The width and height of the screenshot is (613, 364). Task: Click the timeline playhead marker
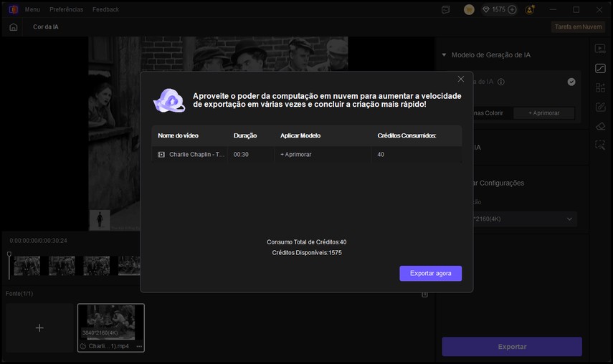(x=9, y=254)
